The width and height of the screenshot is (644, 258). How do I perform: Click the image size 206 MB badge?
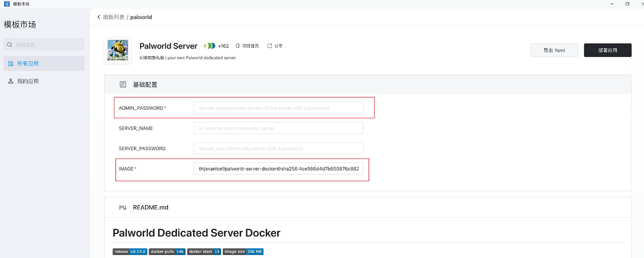coord(243,251)
